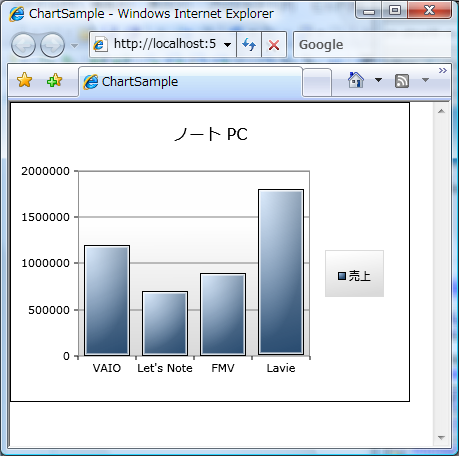Minimize the Internet Explorer window
459x456 pixels.
[x=369, y=11]
